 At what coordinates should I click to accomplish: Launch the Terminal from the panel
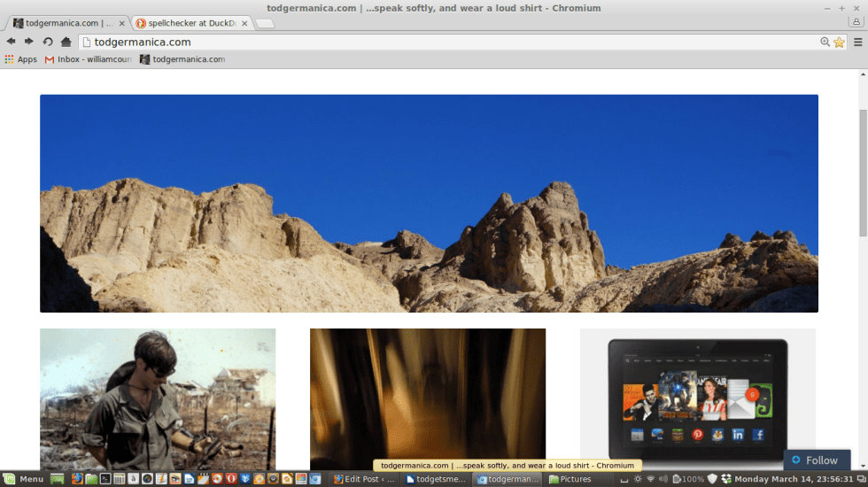pyautogui.click(x=105, y=479)
